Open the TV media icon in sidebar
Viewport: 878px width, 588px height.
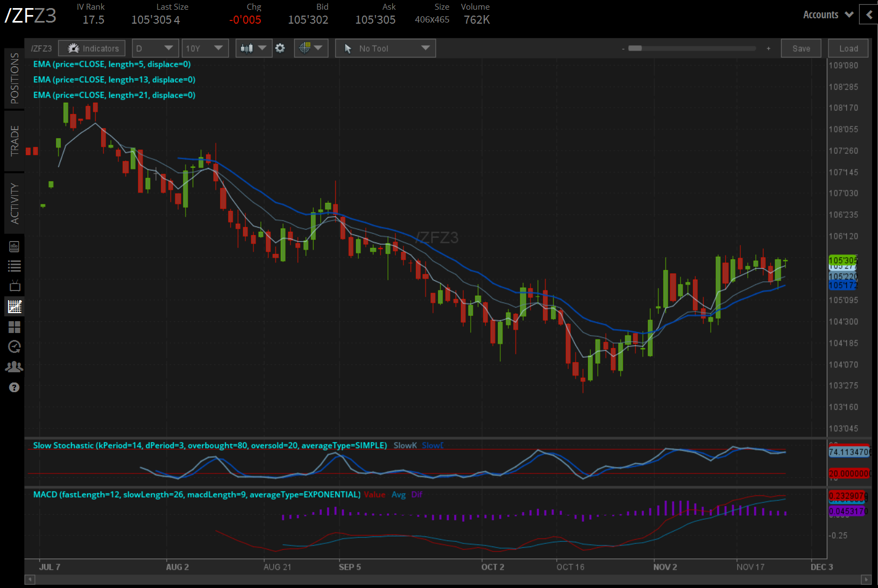(15, 286)
